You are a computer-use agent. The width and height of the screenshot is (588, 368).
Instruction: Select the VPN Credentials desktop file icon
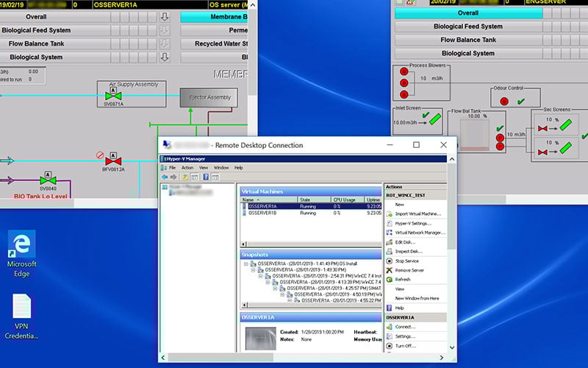22,306
